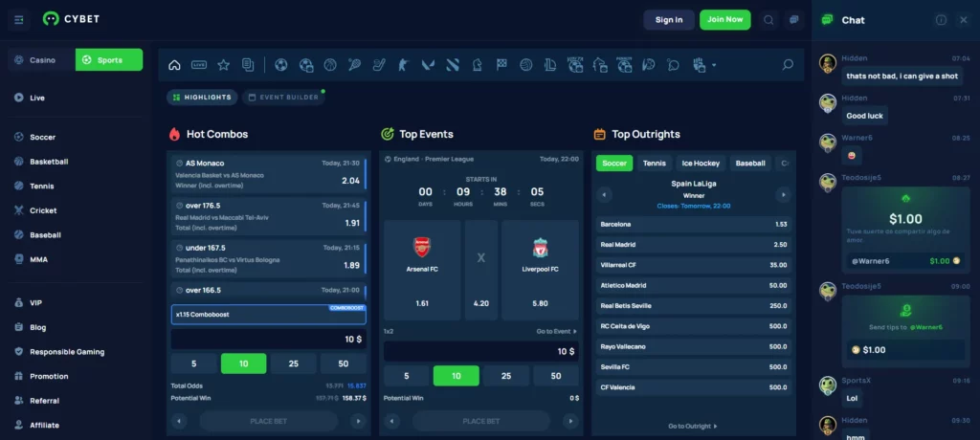
Task: Select Real Madrid outright at 2.50
Action: [x=694, y=244]
